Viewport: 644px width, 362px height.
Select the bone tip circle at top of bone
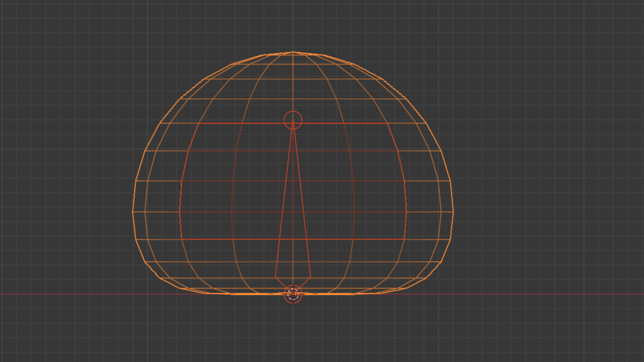click(293, 120)
